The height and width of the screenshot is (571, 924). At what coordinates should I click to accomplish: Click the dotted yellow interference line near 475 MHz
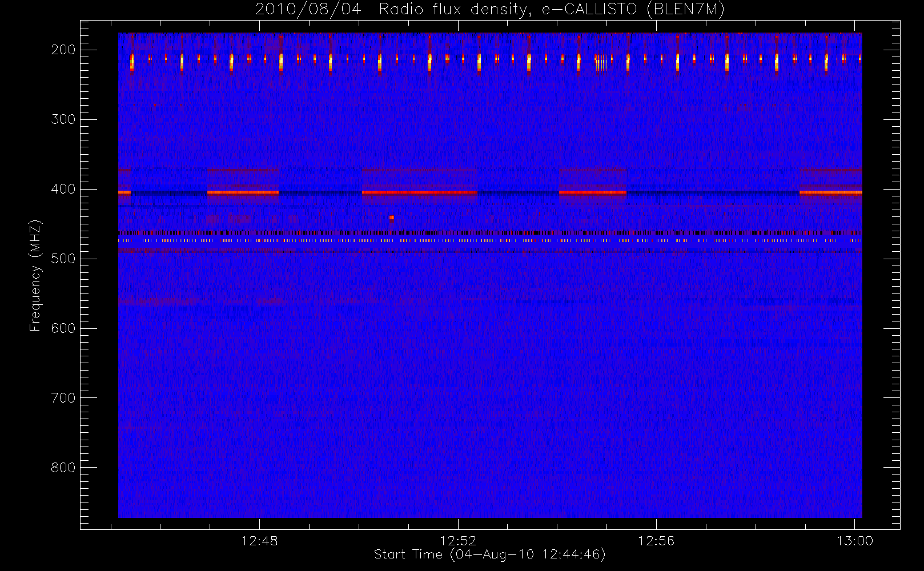[490, 241]
